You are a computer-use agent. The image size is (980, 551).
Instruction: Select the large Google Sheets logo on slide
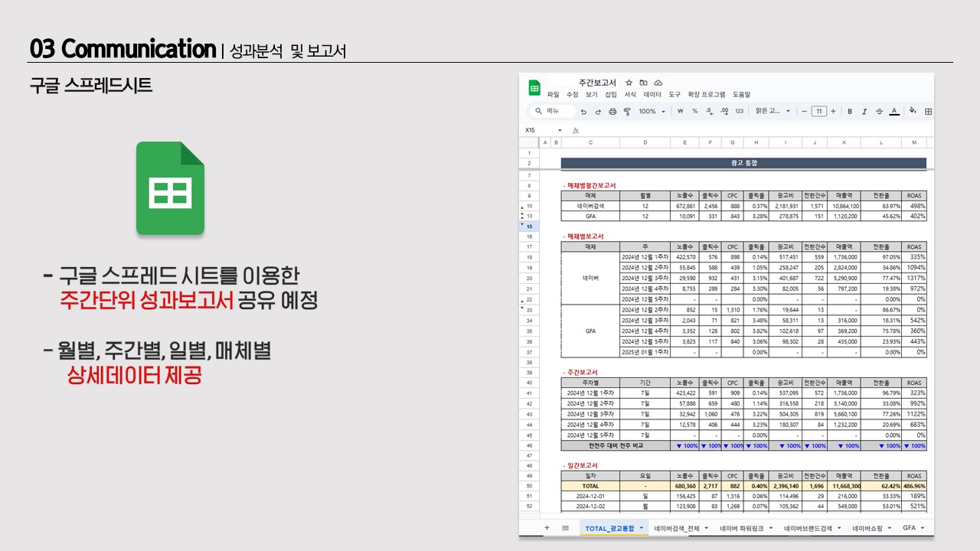click(x=170, y=188)
